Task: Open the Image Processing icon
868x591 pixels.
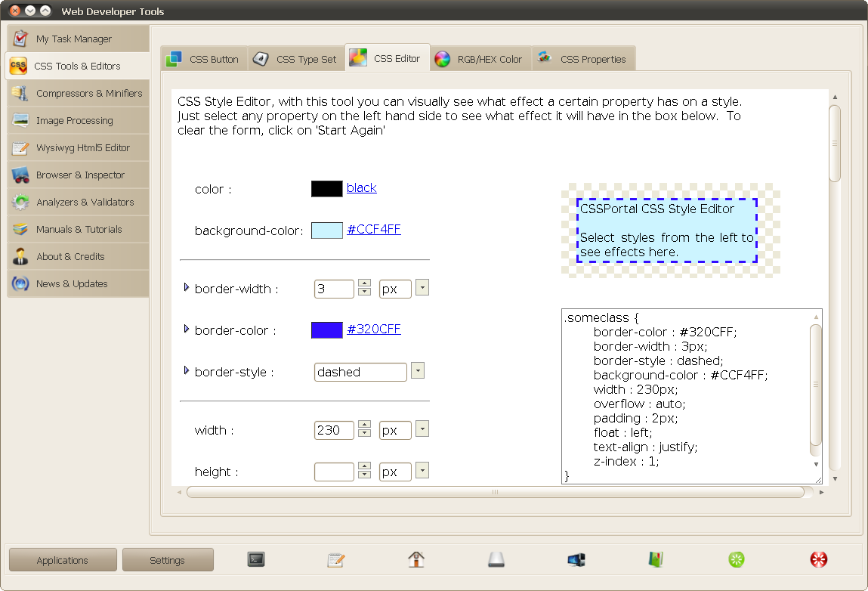Action: [x=20, y=120]
